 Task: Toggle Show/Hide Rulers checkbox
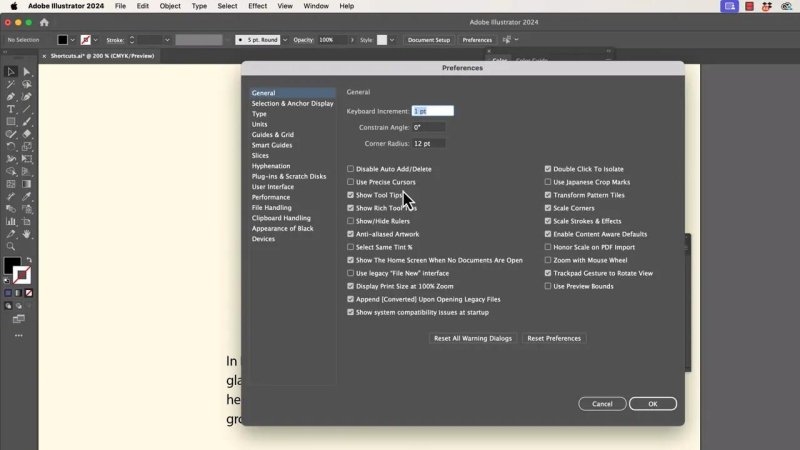coord(351,221)
